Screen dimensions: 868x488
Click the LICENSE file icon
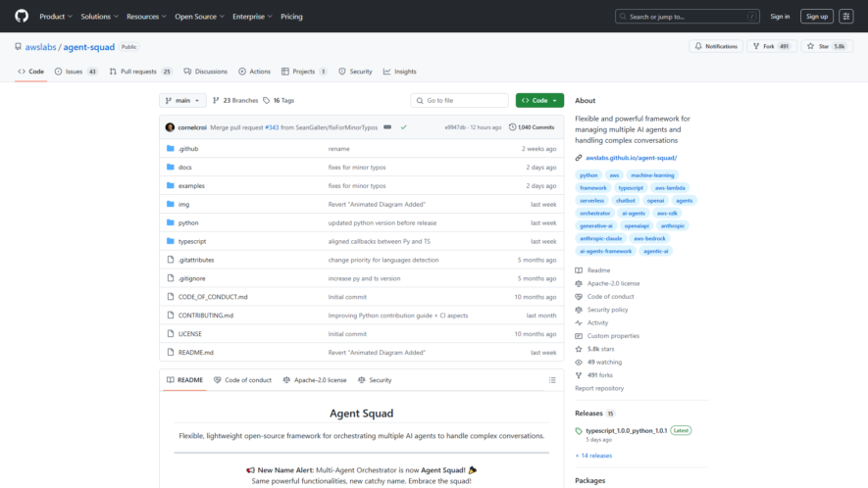170,333
